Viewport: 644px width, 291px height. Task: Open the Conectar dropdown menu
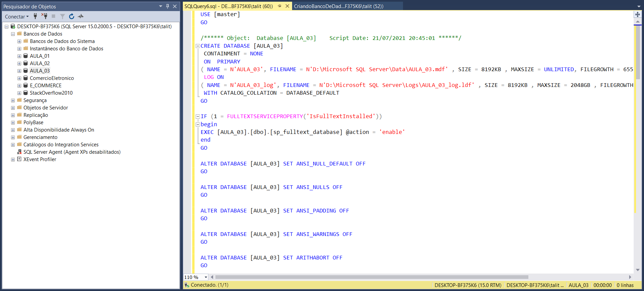(x=17, y=16)
